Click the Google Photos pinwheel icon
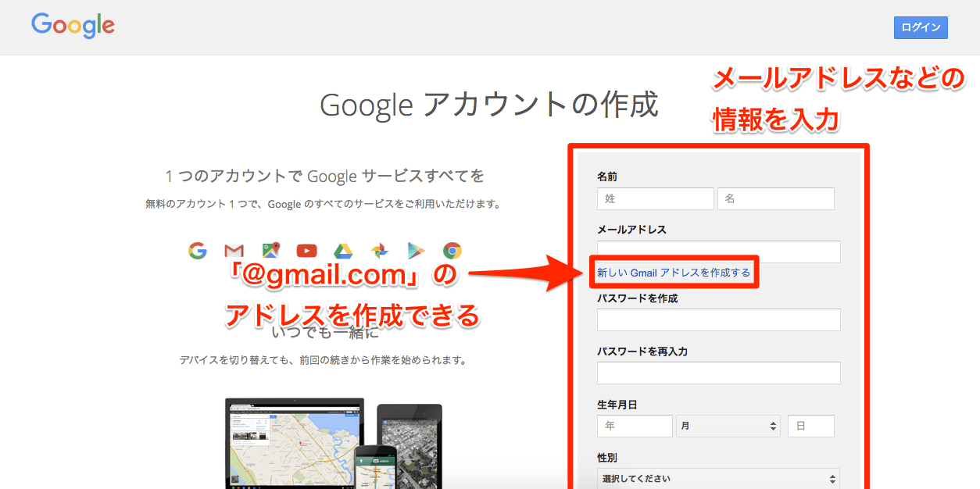 point(380,251)
